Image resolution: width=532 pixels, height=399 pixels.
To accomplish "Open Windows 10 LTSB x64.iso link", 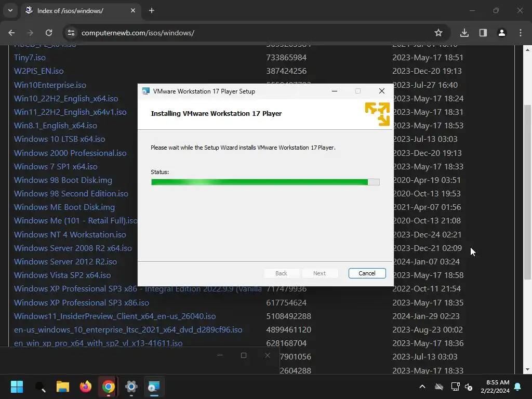I will (59, 139).
